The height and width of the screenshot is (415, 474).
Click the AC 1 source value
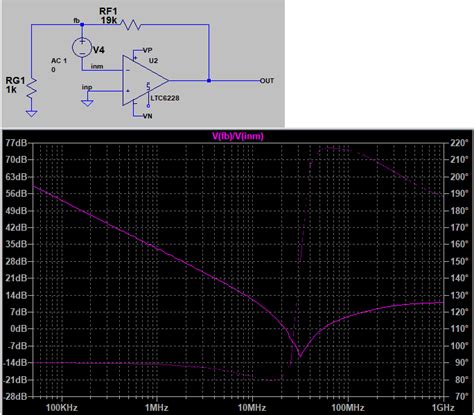(x=59, y=61)
